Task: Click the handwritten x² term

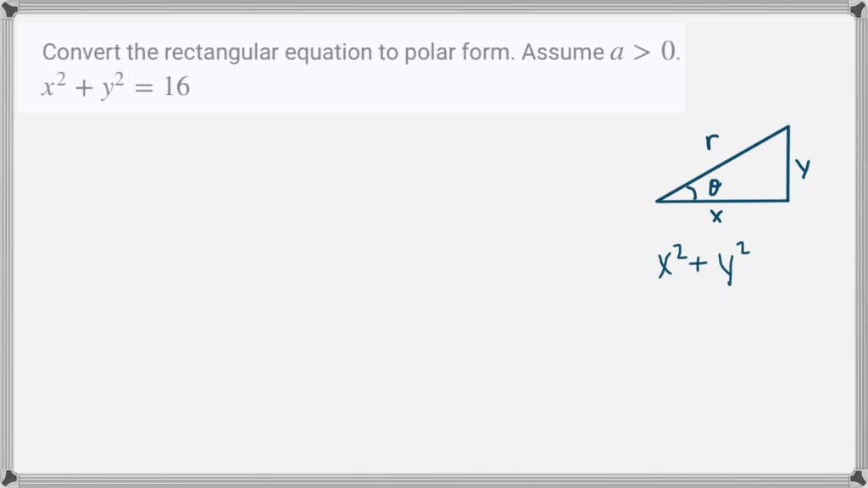Action: click(x=670, y=263)
